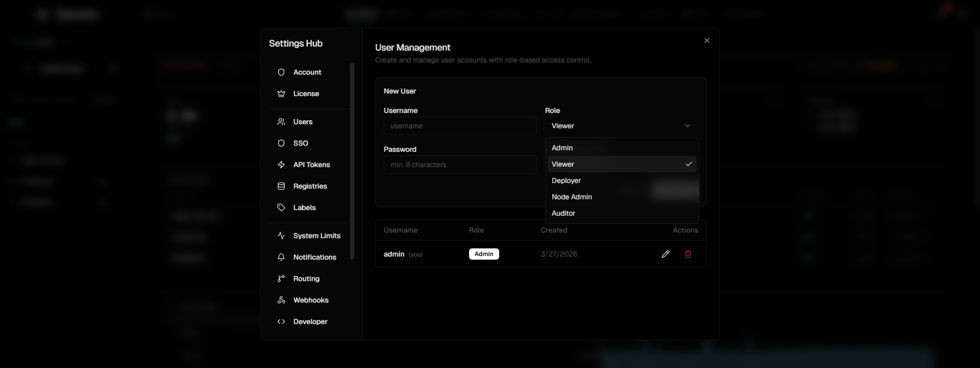Viewport: 980px width, 368px height.
Task: Open the License settings section
Action: tap(309, 94)
